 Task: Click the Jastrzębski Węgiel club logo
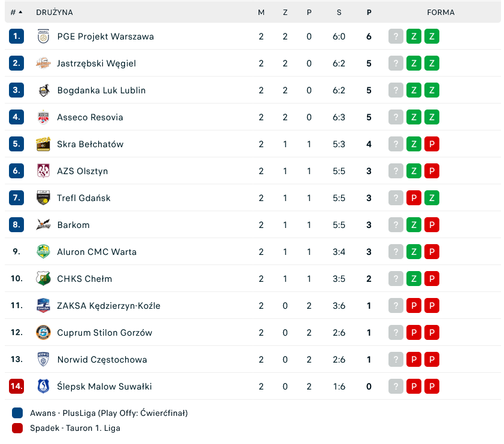coord(43,63)
